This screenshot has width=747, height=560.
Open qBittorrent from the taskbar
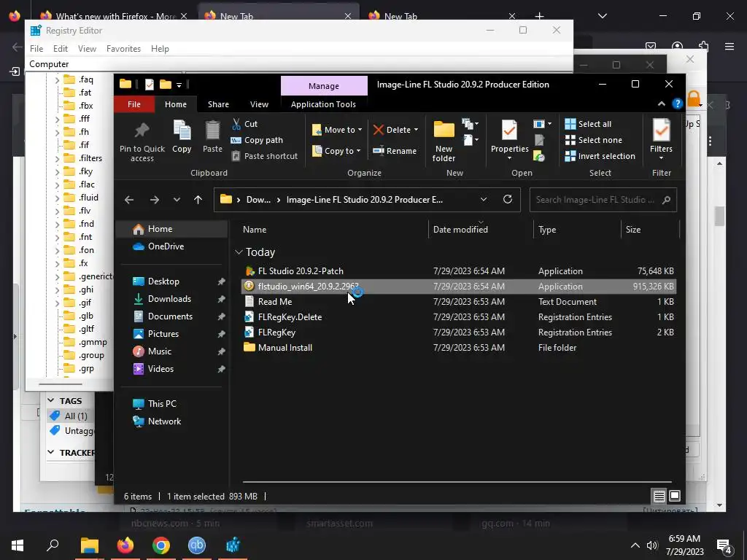[x=197, y=545]
